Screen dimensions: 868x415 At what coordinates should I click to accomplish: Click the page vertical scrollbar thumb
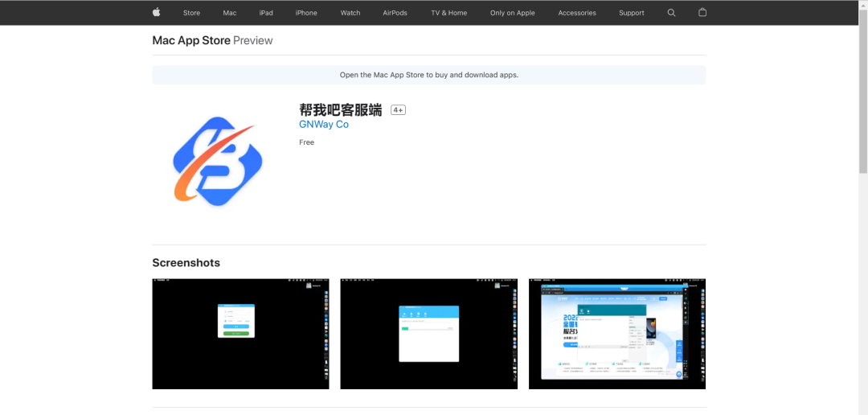click(863, 90)
